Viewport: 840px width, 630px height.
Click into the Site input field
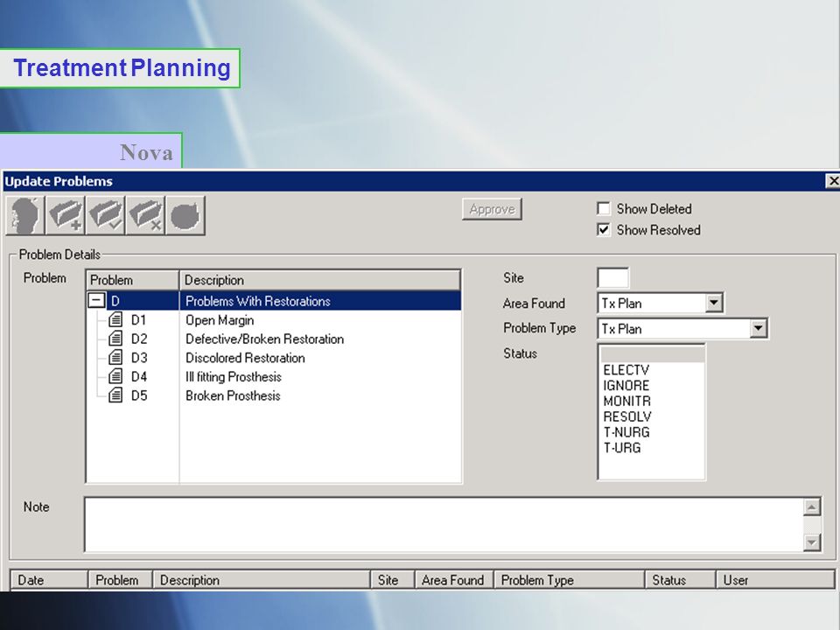pyautogui.click(x=612, y=277)
